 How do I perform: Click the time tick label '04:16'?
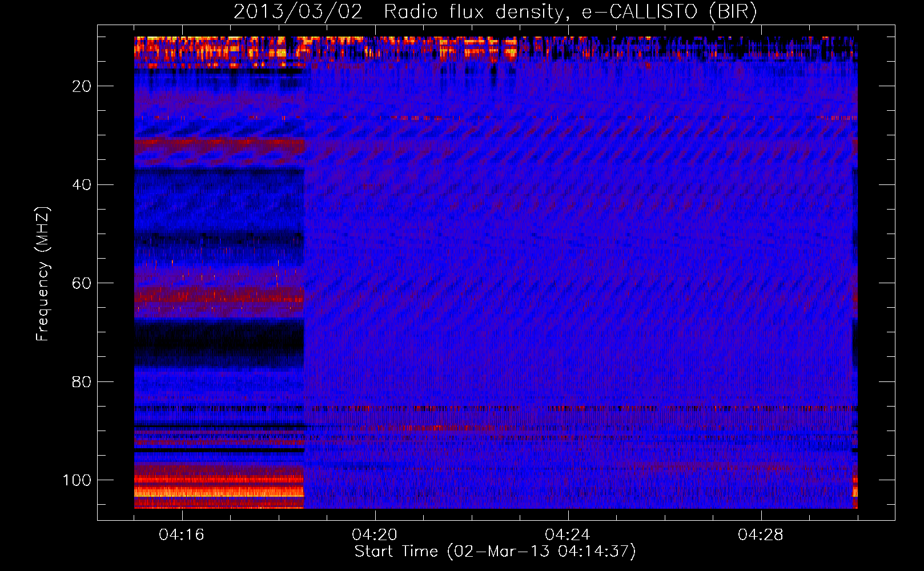click(x=182, y=535)
